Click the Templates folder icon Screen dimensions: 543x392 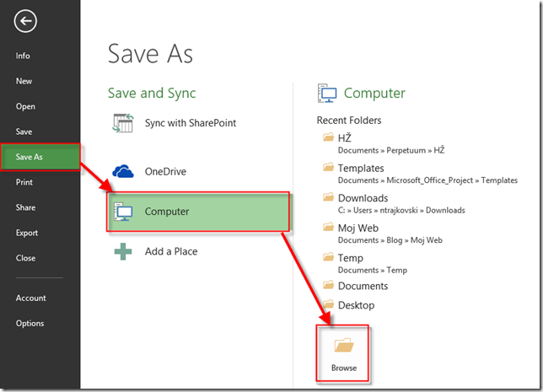coord(328,168)
